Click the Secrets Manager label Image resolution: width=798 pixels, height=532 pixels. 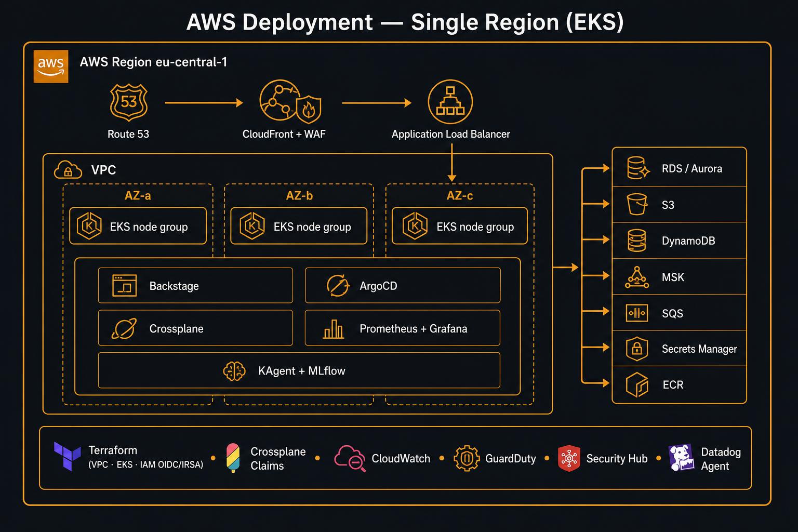[699, 349]
